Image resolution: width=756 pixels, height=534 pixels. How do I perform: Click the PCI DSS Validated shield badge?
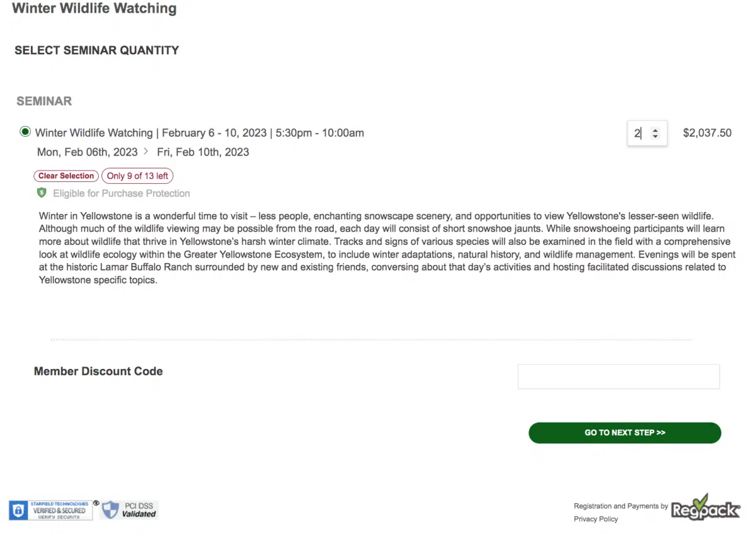(130, 510)
